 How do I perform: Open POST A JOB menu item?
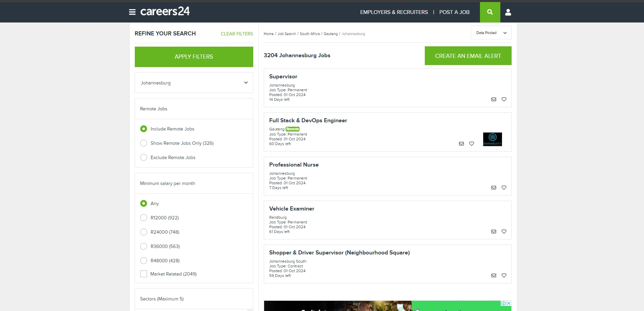454,12
